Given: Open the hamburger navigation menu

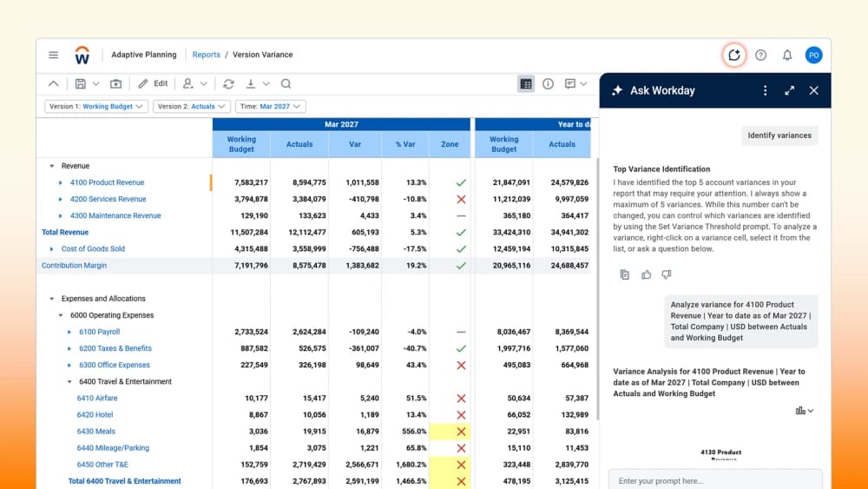Looking at the screenshot, I should click(53, 55).
